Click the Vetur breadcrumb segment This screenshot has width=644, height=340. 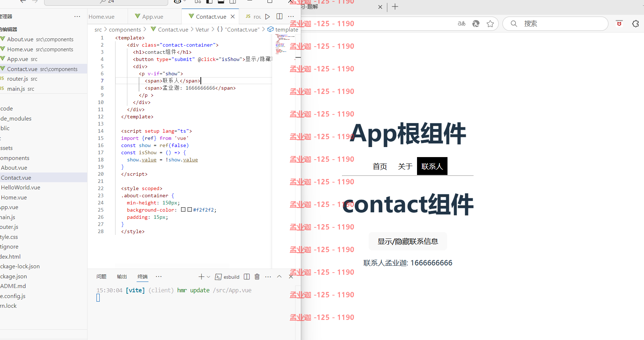point(202,29)
